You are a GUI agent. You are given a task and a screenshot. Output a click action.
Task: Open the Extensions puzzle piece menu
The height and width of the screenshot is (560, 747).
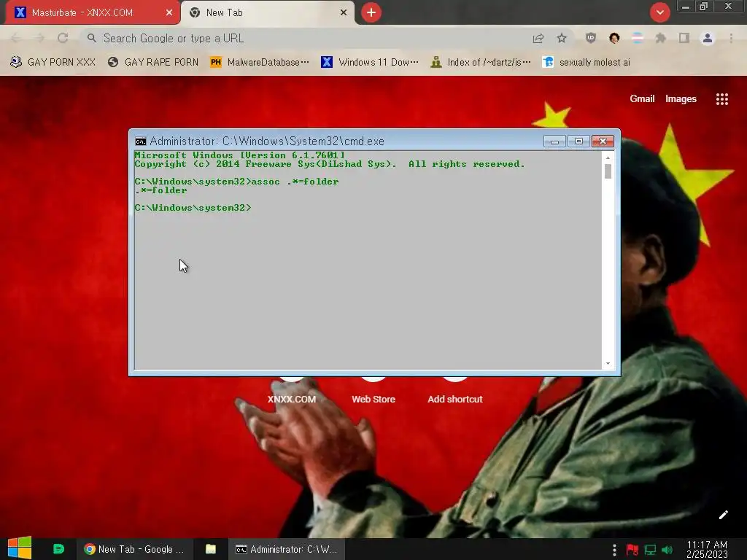tap(661, 38)
